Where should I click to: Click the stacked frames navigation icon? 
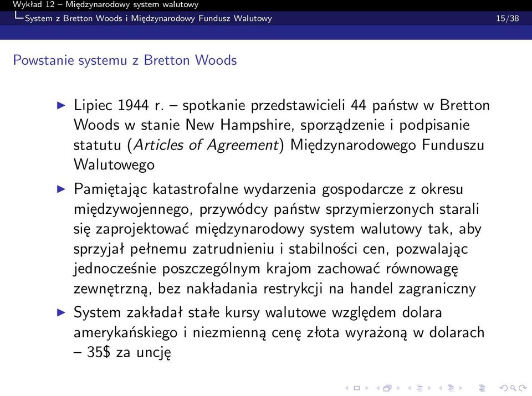pos(387,388)
